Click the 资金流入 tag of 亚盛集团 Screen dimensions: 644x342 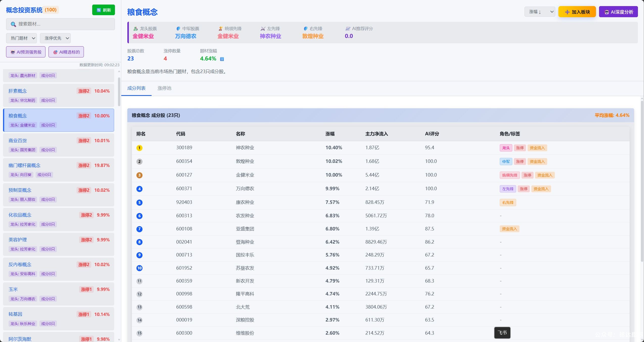coord(509,229)
